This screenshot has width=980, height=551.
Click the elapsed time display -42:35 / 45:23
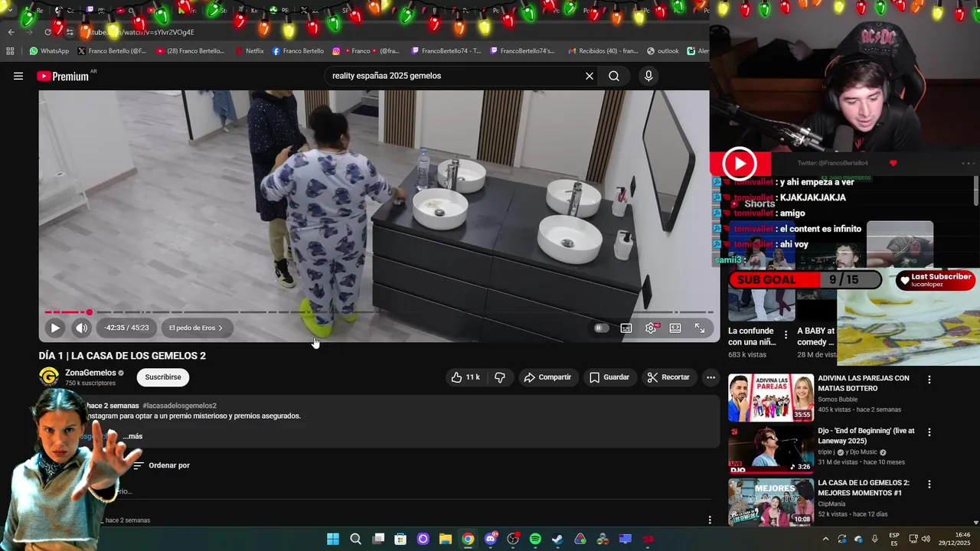pos(127,328)
